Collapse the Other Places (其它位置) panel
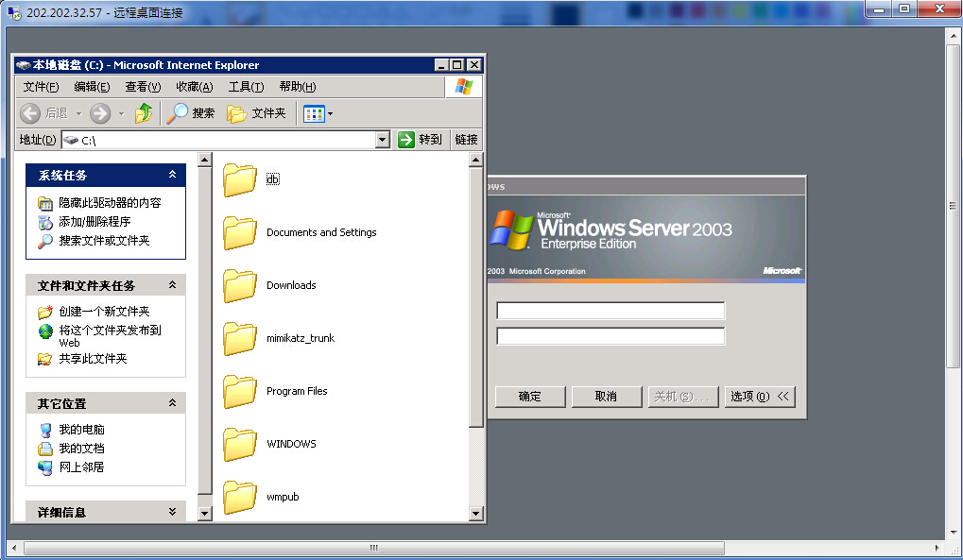Image resolution: width=963 pixels, height=560 pixels. coord(173,403)
